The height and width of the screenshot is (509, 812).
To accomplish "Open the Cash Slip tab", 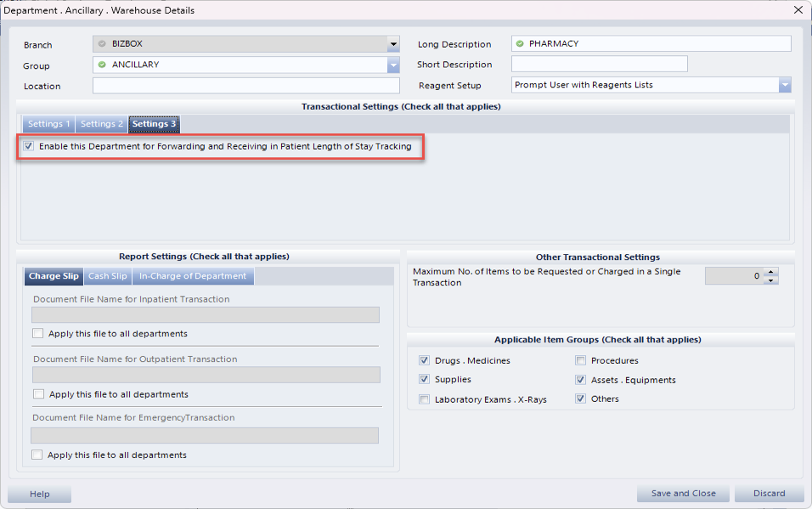I will click(x=108, y=276).
